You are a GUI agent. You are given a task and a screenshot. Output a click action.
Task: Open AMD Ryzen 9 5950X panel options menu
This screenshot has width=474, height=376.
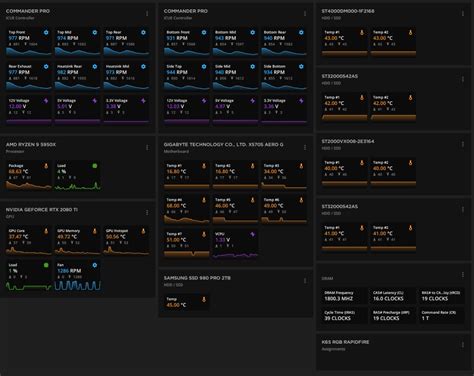(x=147, y=147)
